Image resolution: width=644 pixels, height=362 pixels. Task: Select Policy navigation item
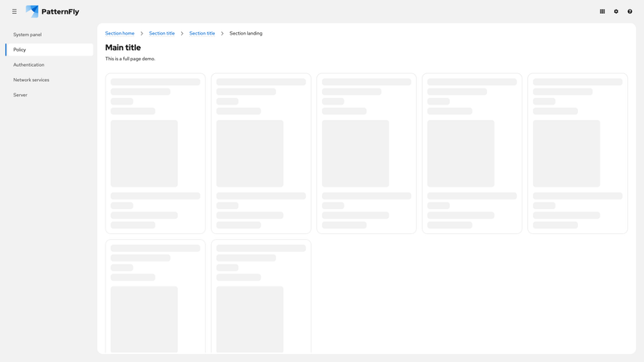[x=49, y=50]
